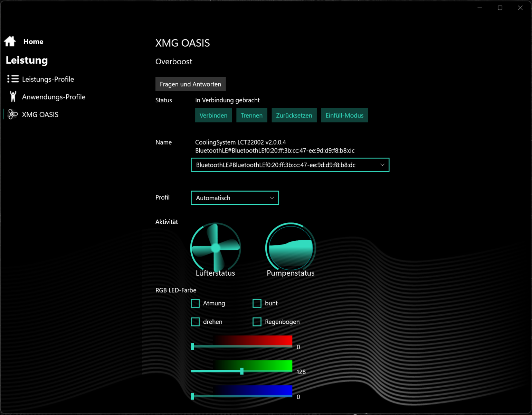Open Anwendungs-Profile in the sidebar

(x=54, y=97)
